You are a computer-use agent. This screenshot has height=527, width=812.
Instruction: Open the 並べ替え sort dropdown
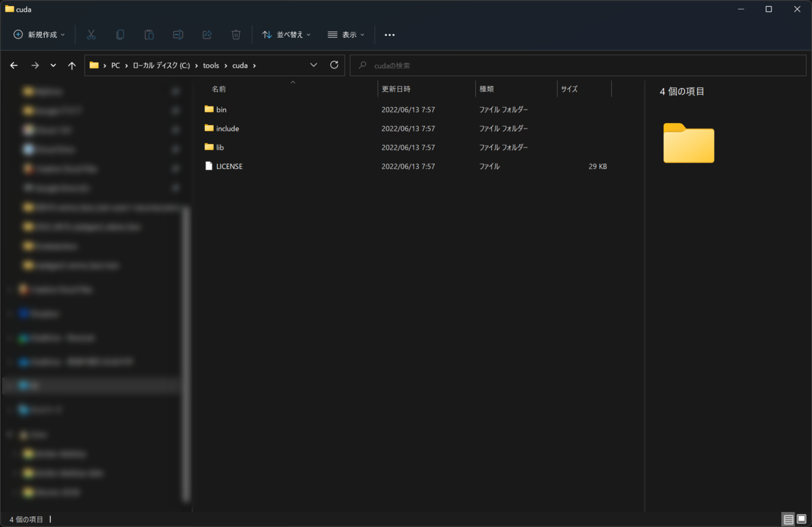pos(286,35)
